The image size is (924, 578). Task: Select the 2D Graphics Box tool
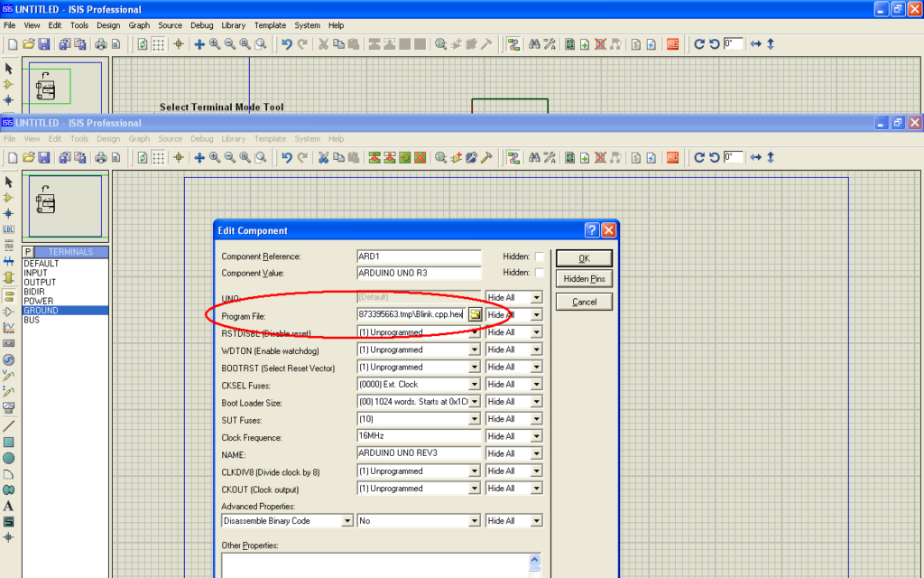coord(8,443)
